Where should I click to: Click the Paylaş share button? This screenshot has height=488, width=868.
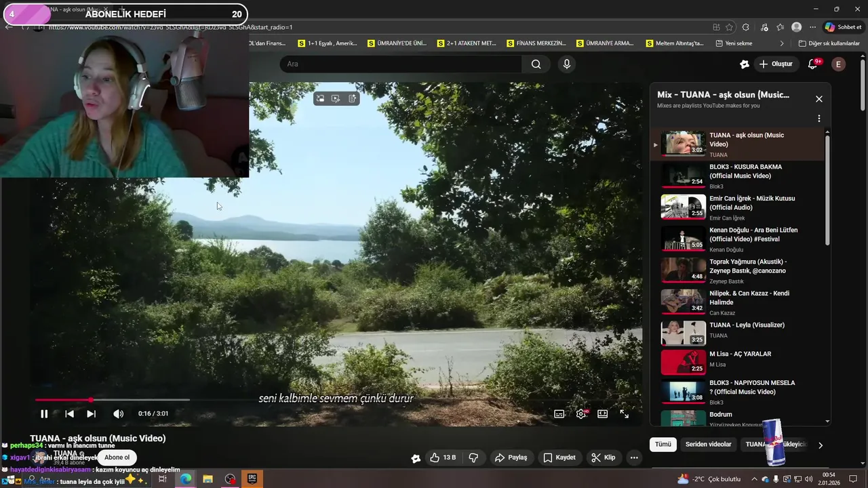tap(511, 457)
